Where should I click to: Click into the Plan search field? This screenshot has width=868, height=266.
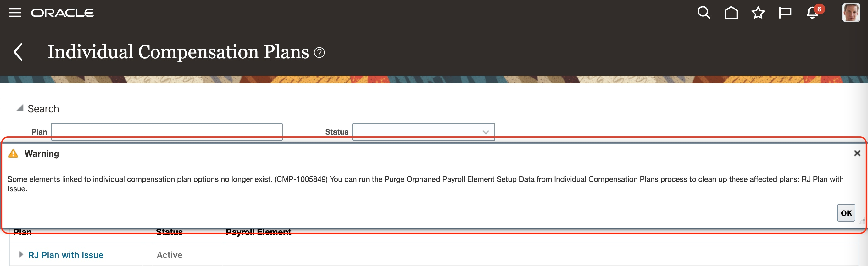[x=166, y=131]
